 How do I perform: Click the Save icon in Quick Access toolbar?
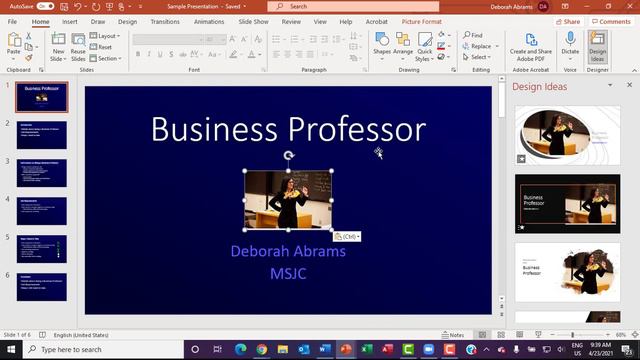64,7
